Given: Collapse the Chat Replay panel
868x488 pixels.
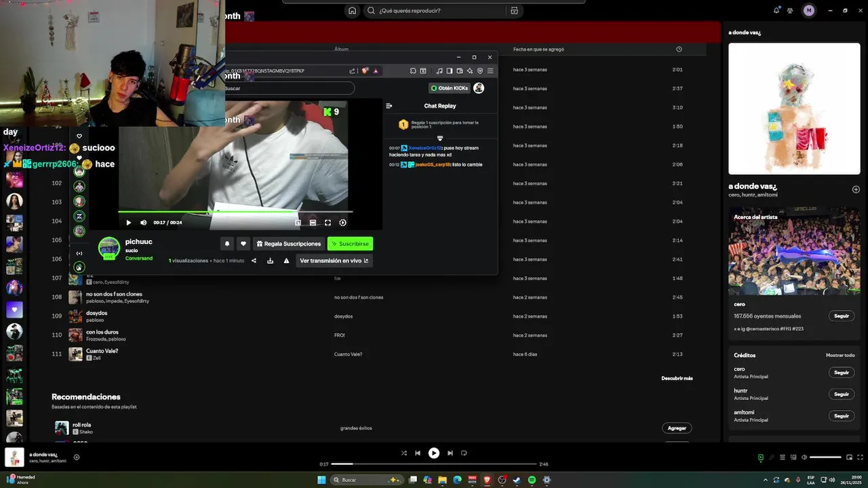Looking at the screenshot, I should 389,106.
